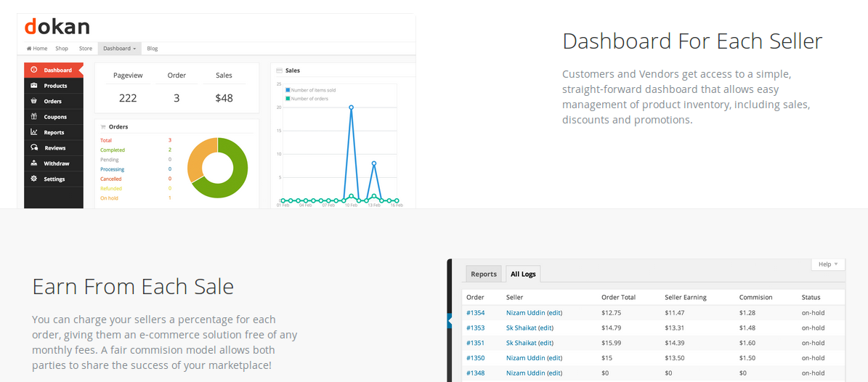868x382 pixels.
Task: Click the Order Total column header
Action: pyautogui.click(x=618, y=297)
